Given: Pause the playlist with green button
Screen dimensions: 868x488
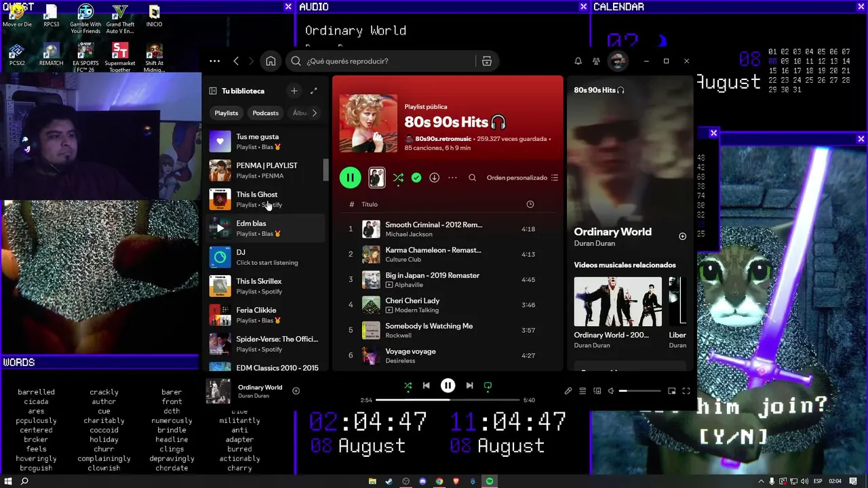Looking at the screenshot, I should (350, 178).
